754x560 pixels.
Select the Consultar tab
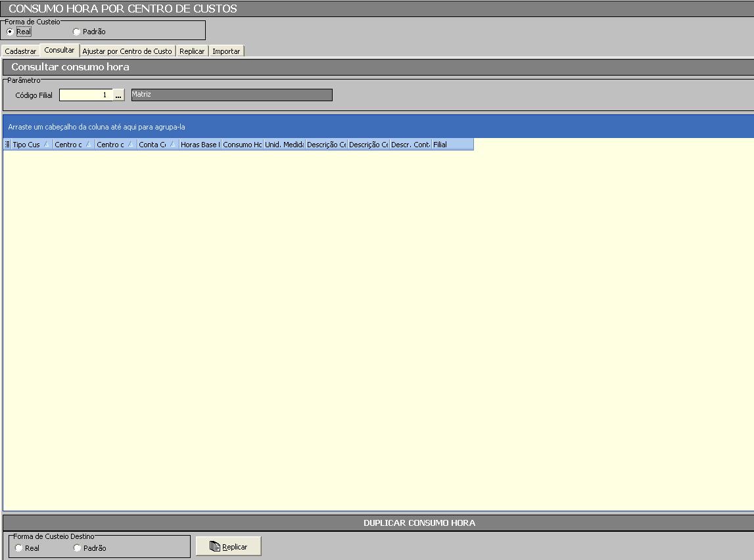click(59, 51)
